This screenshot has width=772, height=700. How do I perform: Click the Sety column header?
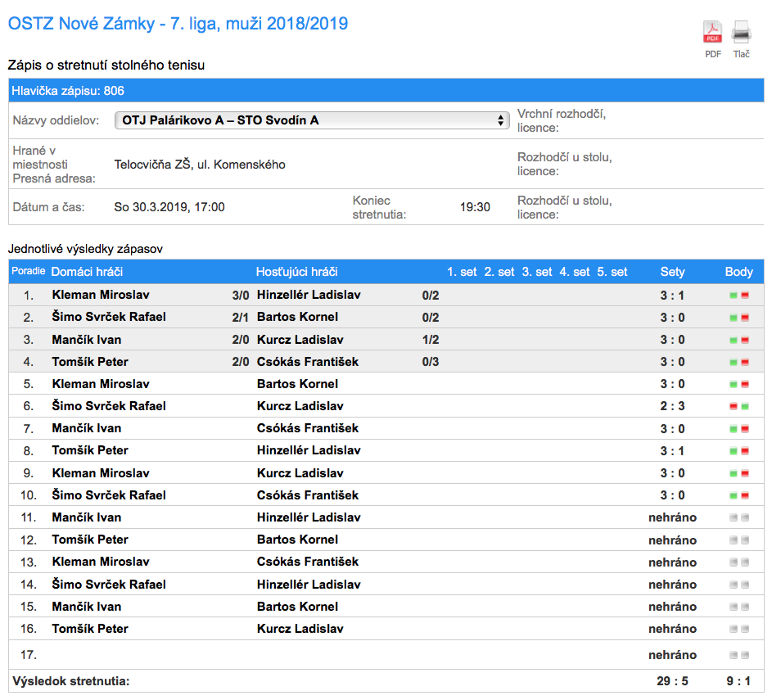coord(672,272)
